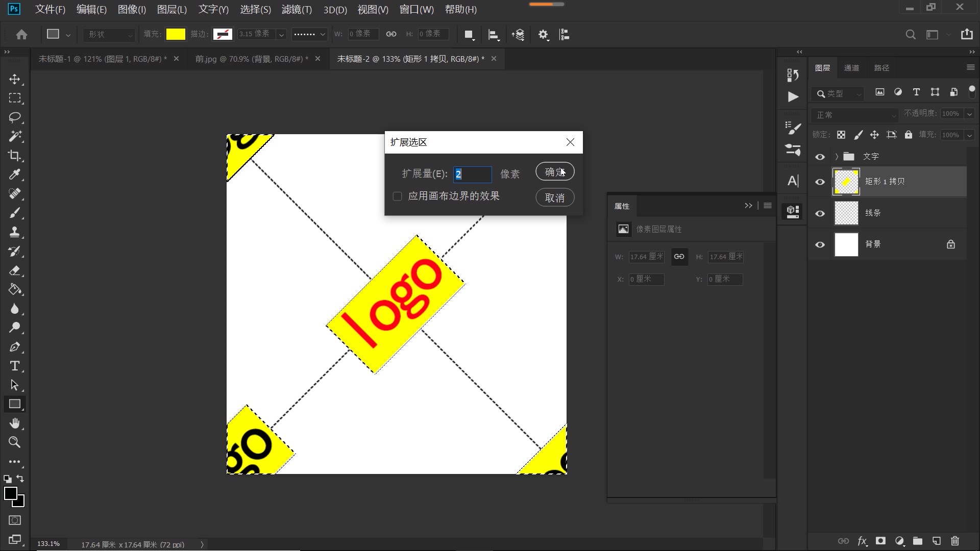Click the 扩展量 input field
This screenshot has height=551, width=980.
[472, 174]
